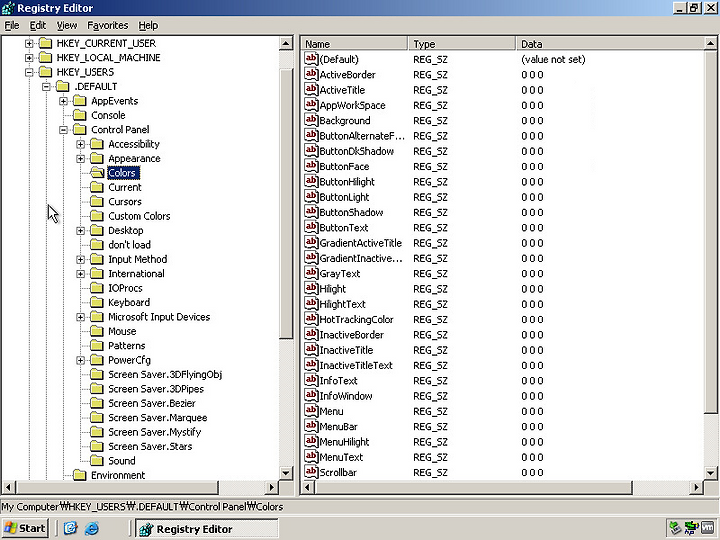
Task: Click the HKEY_LOCAL_MACHINE folder icon
Action: [x=45, y=57]
